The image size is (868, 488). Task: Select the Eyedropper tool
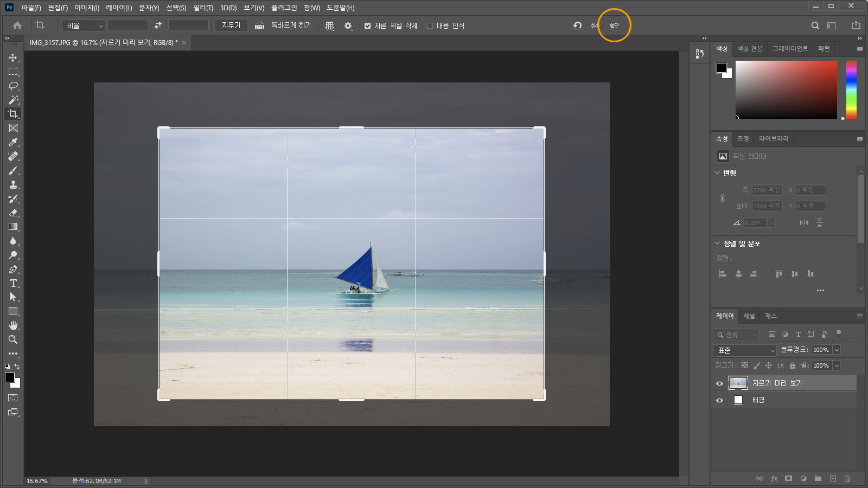click(x=13, y=142)
